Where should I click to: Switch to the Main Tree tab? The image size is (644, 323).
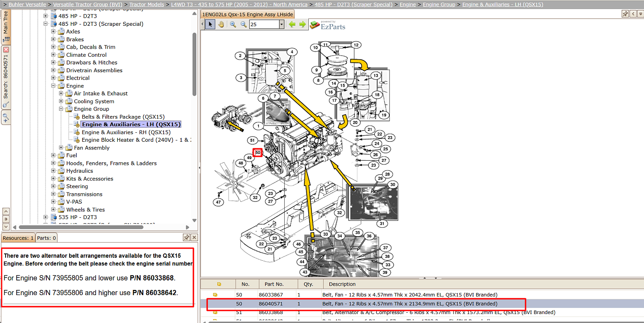point(6,27)
